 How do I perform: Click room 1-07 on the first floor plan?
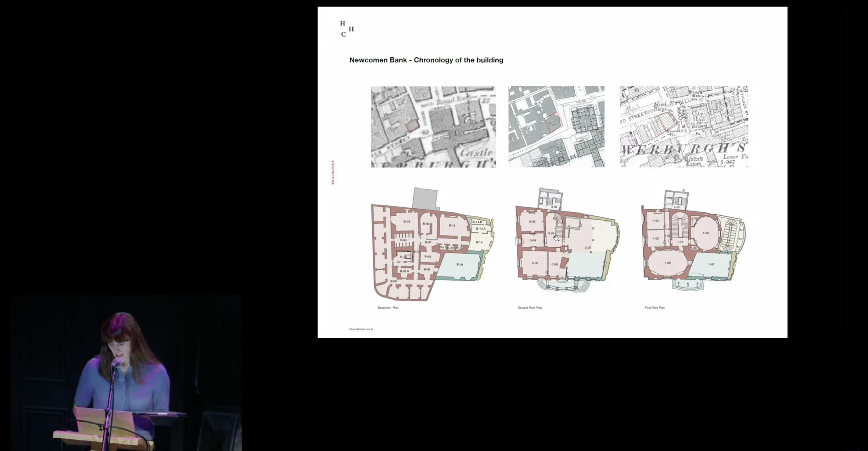711,264
